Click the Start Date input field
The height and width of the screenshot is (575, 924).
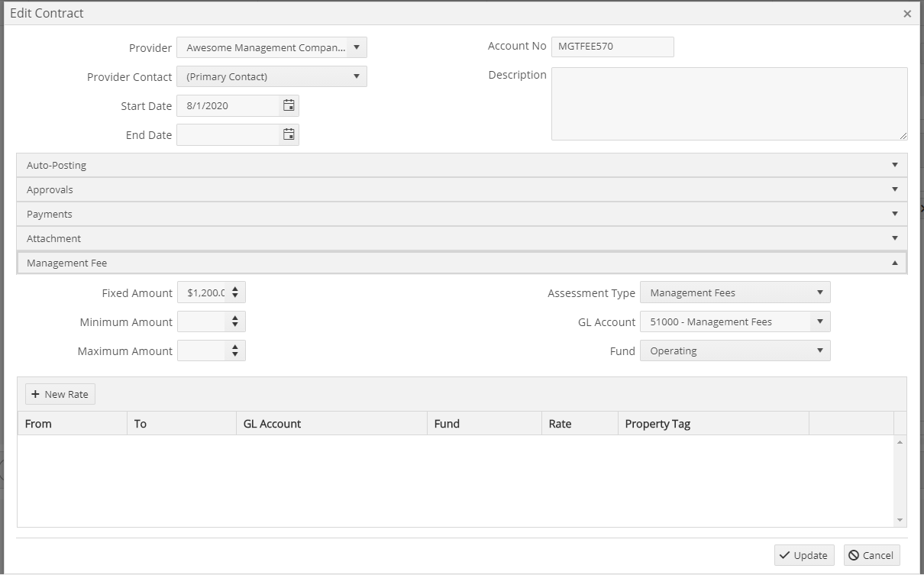click(229, 105)
